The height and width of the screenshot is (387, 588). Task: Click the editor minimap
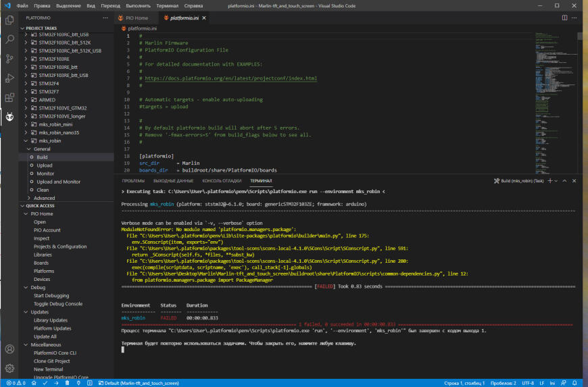coord(556,103)
